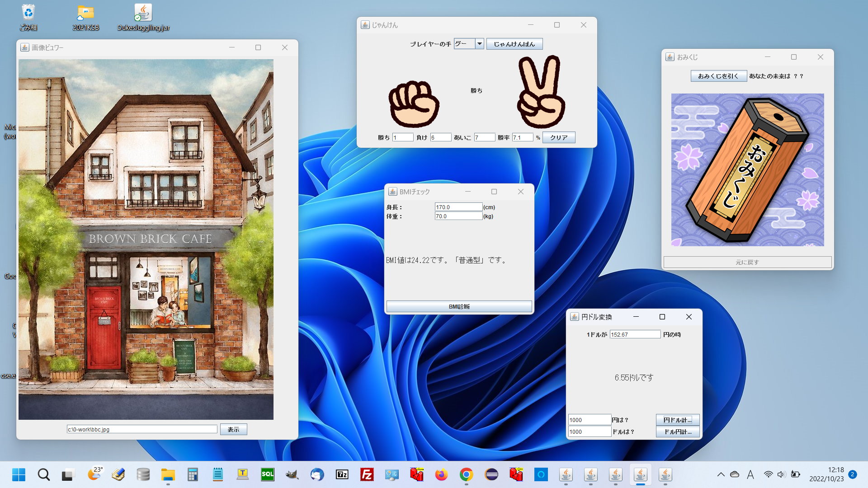Open the blue notepad taskbar icon
This screenshot has width=868, height=488.
pyautogui.click(x=218, y=474)
